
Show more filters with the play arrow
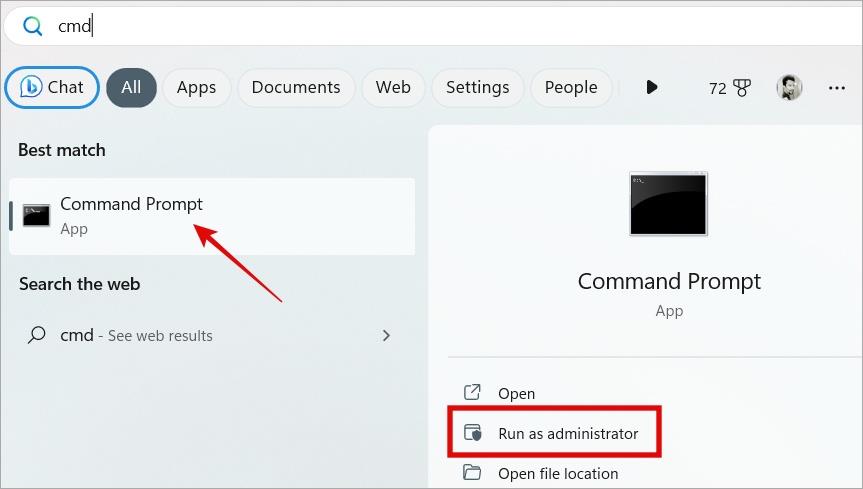tap(652, 87)
